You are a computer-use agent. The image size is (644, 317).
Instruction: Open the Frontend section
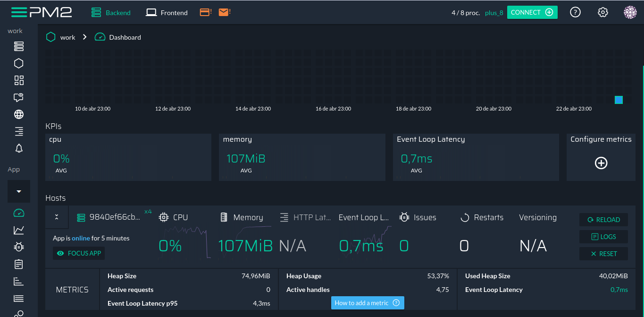(x=167, y=13)
